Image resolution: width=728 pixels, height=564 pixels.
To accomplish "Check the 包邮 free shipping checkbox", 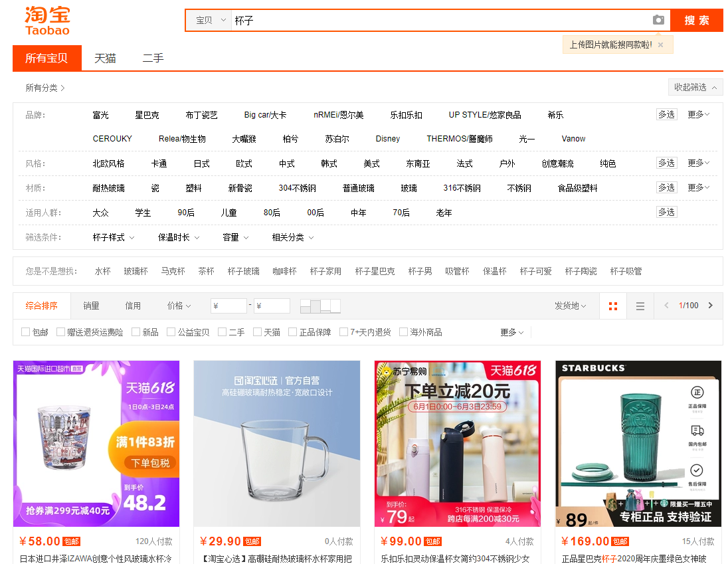I will 25,332.
